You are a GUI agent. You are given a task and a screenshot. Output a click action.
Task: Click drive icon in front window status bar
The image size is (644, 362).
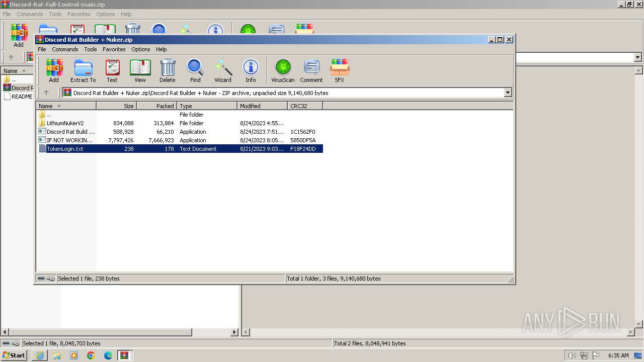(x=41, y=279)
